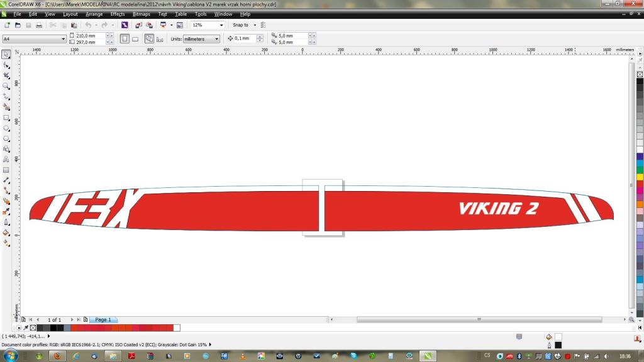
Task: Switch to the Page 1 tab
Action: [103, 320]
